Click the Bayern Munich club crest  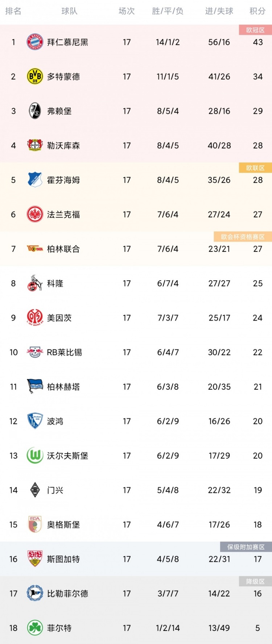[x=35, y=42]
